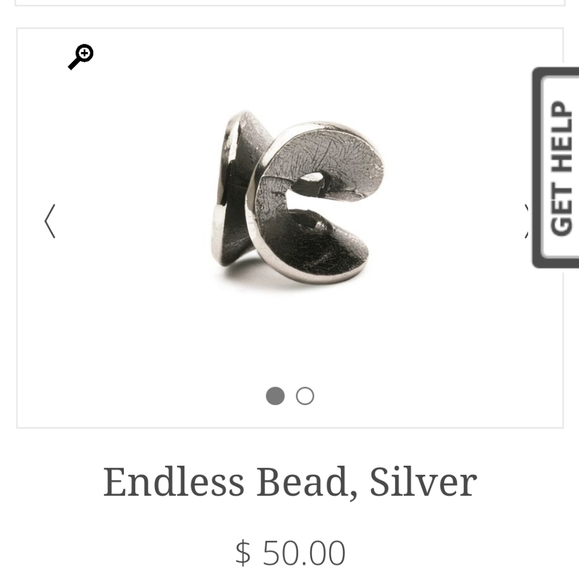Image resolution: width=579 pixels, height=580 pixels.
Task: Select the first carousel dot indicator
Action: click(x=275, y=396)
